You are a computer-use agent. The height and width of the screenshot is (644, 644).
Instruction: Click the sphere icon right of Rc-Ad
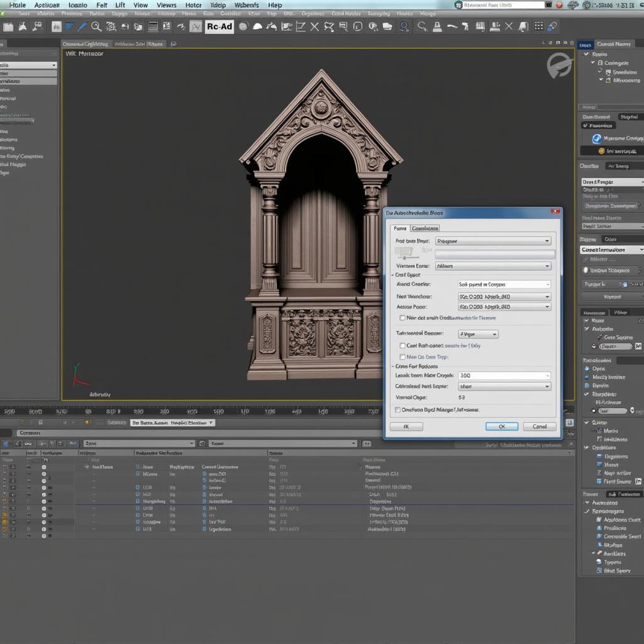coord(243,26)
